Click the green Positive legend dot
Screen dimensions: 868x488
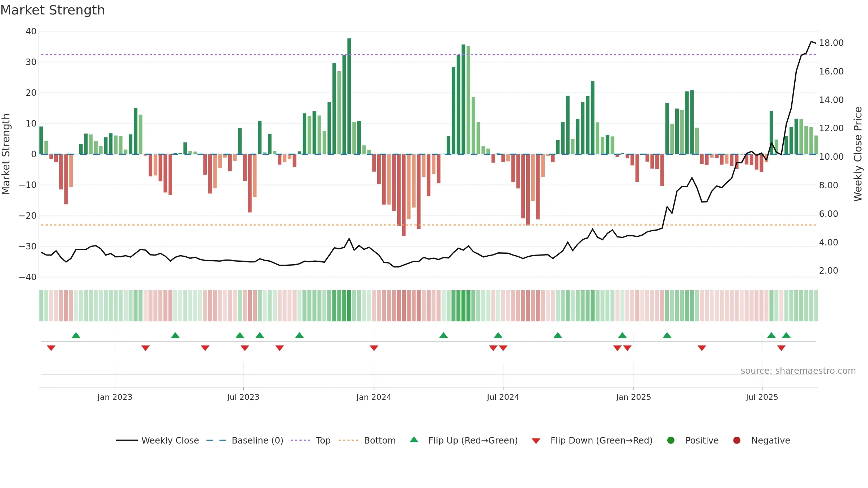pos(671,440)
